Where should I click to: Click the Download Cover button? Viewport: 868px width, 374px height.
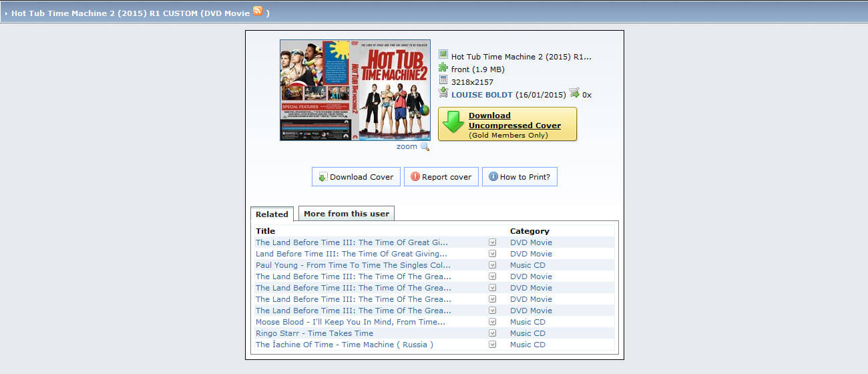(356, 177)
